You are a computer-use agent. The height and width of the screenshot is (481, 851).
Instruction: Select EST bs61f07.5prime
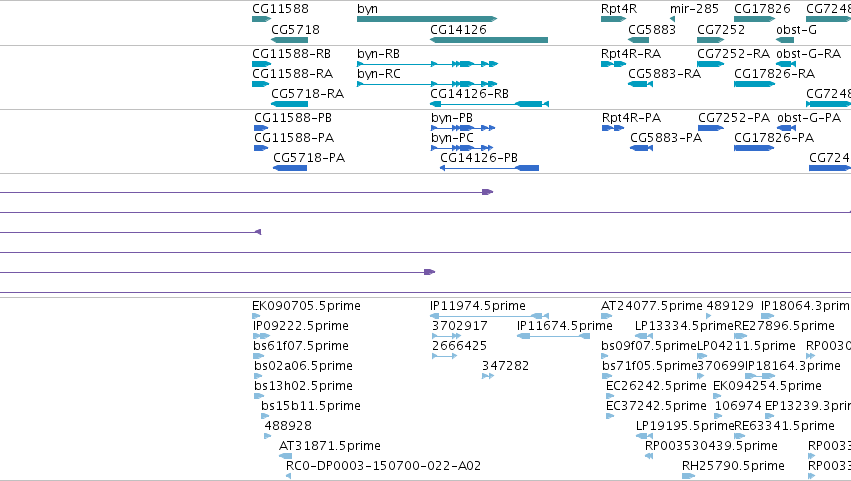tap(301, 346)
